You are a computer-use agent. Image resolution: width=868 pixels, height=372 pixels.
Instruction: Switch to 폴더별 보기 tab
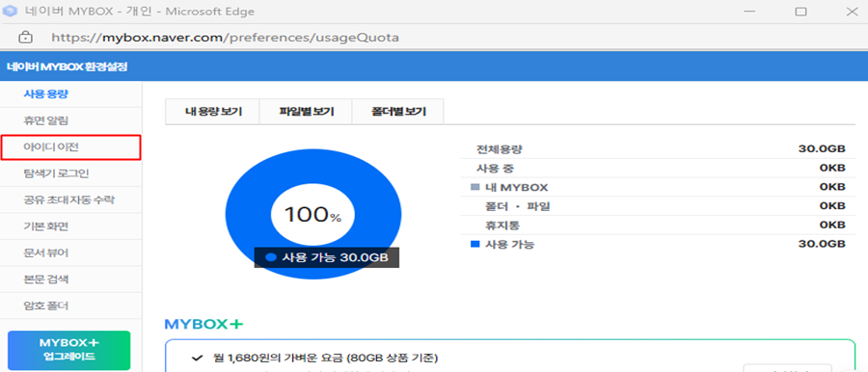tap(398, 112)
